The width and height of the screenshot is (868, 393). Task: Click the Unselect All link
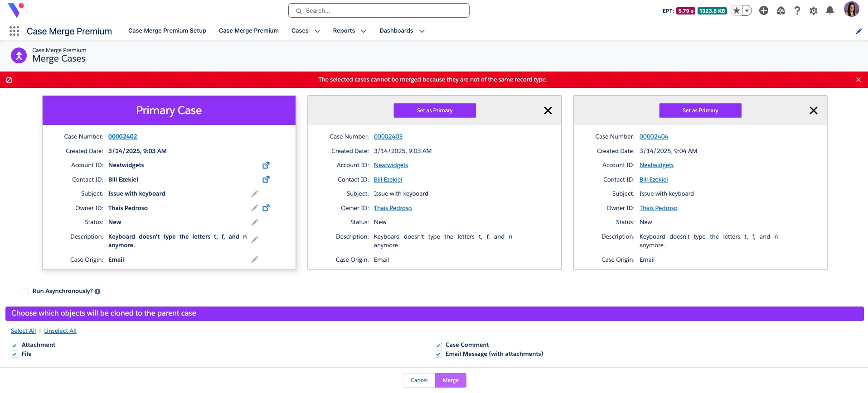(x=60, y=331)
